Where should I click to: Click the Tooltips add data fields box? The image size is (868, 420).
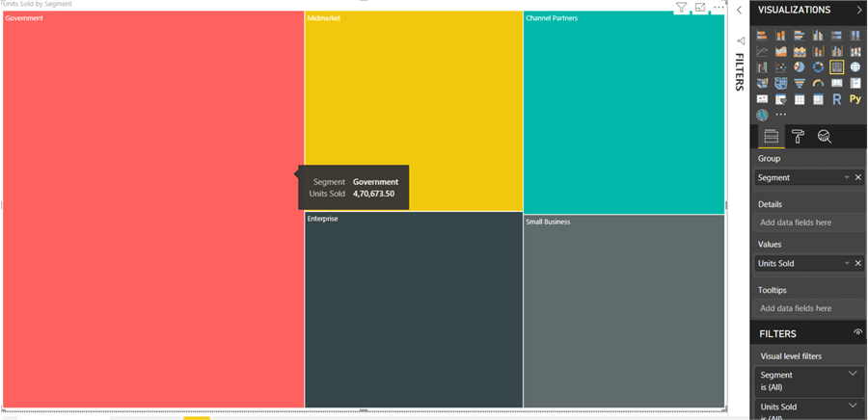809,308
